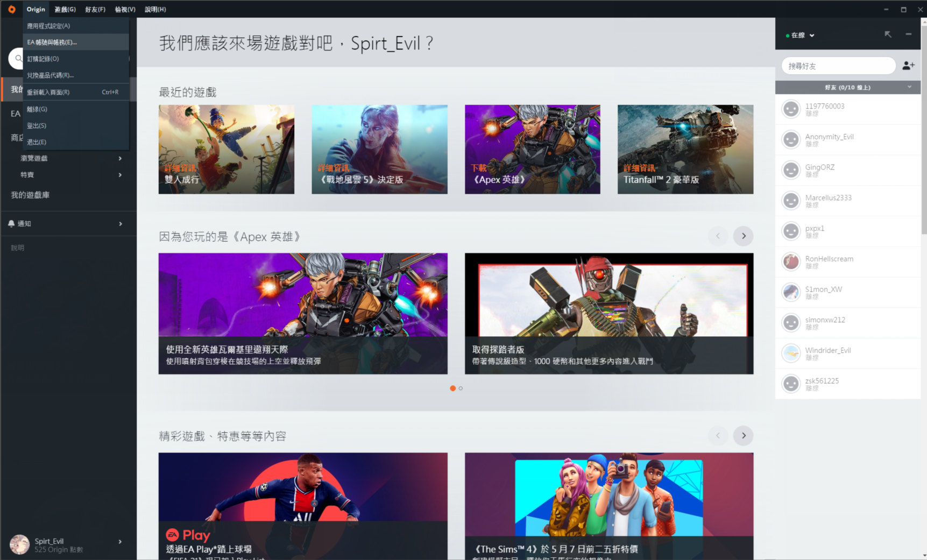Viewport: 927px width, 560px height.
Task: Click 下載 for Apex 英雄
Action: [x=478, y=168]
